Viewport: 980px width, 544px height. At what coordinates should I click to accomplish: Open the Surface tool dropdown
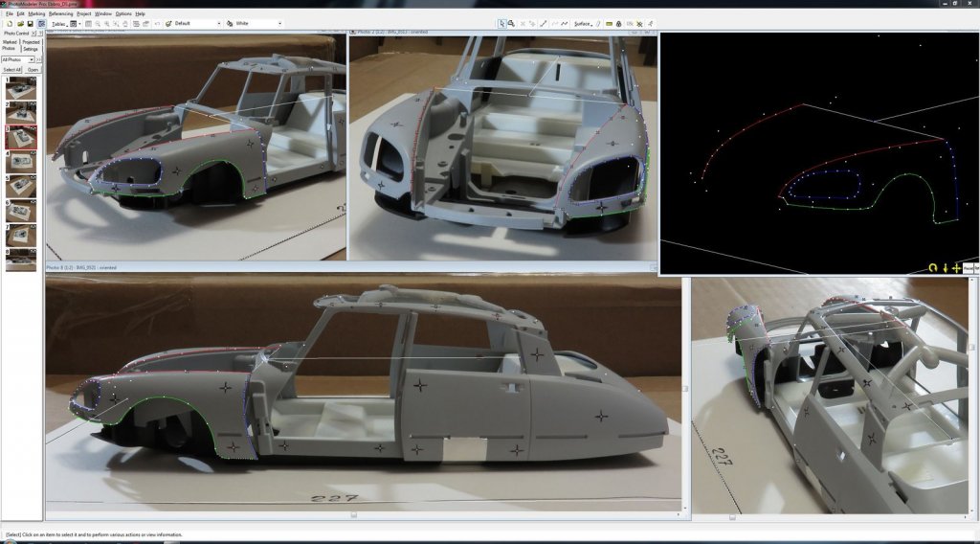[x=583, y=23]
